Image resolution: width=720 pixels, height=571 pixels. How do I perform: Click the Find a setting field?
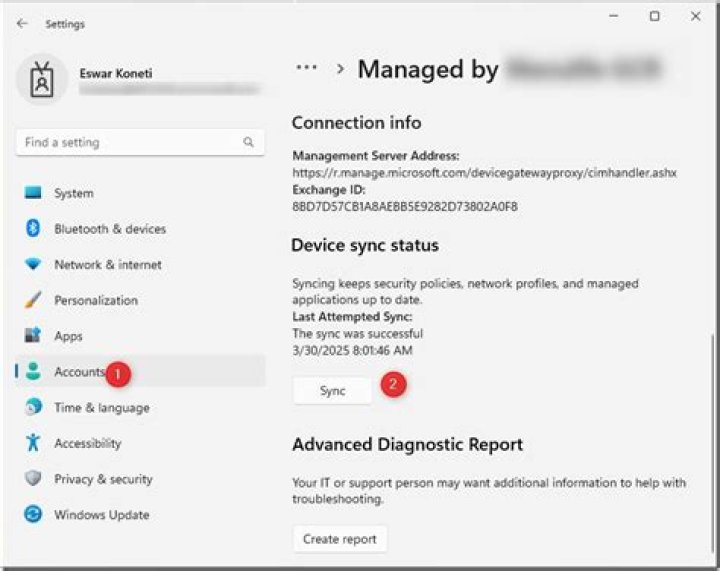130,143
